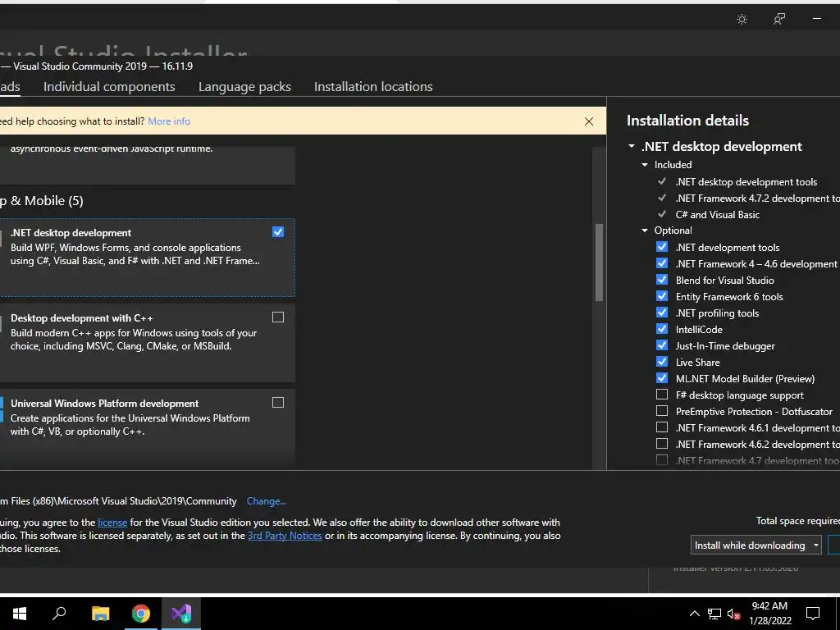Uncheck Live Share option
840x630 pixels.
[x=662, y=362]
